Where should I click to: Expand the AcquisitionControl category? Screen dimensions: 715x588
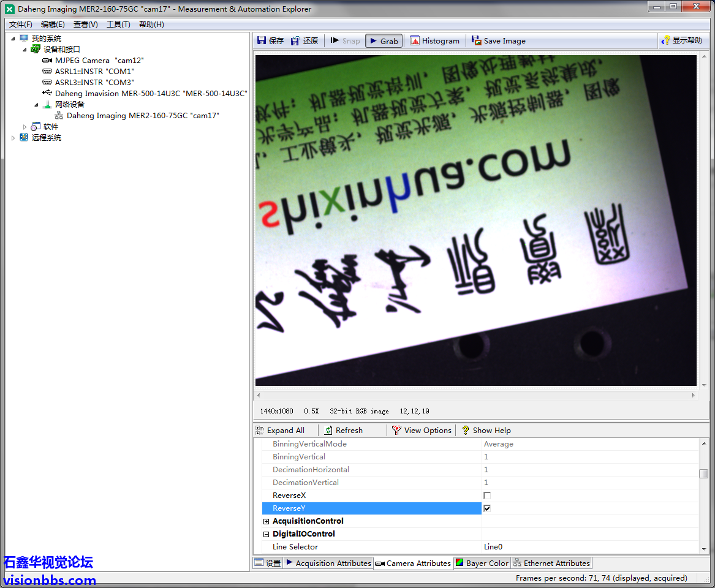coord(266,521)
